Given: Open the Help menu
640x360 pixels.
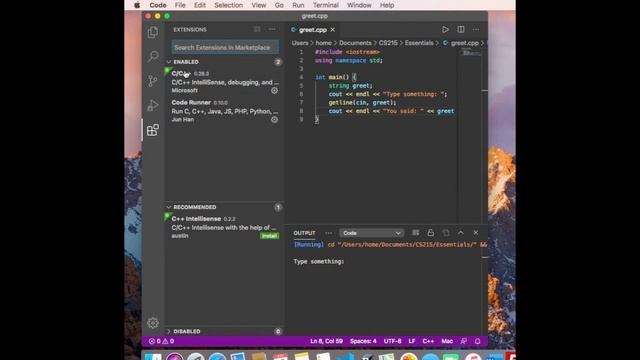Looking at the screenshot, I should click(x=387, y=5).
